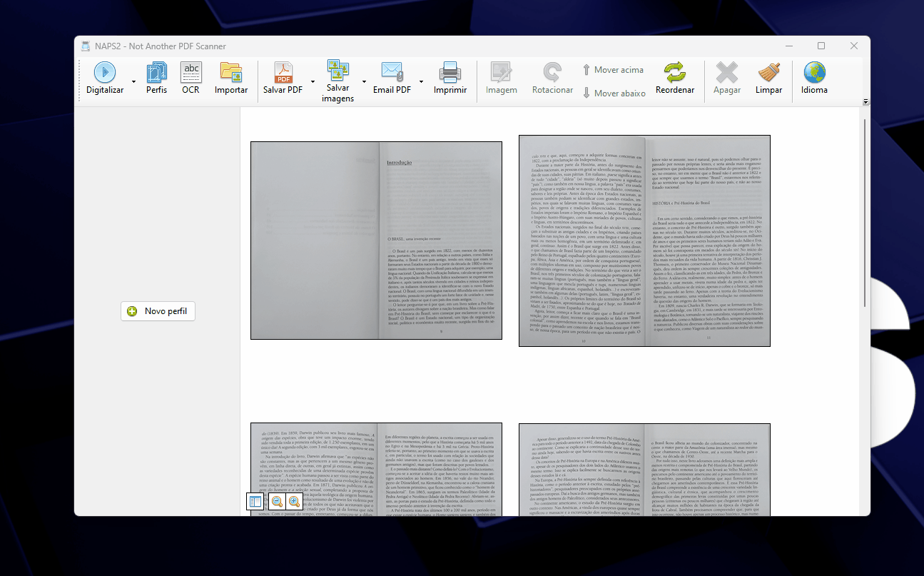
Task: Select the bottom-left scanned page thumbnail
Action: click(376, 469)
